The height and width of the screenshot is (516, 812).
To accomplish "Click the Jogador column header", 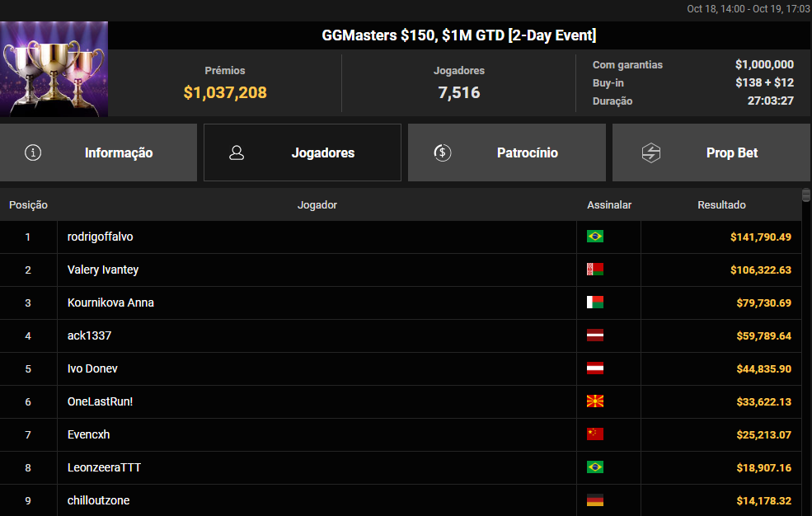I will coord(317,205).
